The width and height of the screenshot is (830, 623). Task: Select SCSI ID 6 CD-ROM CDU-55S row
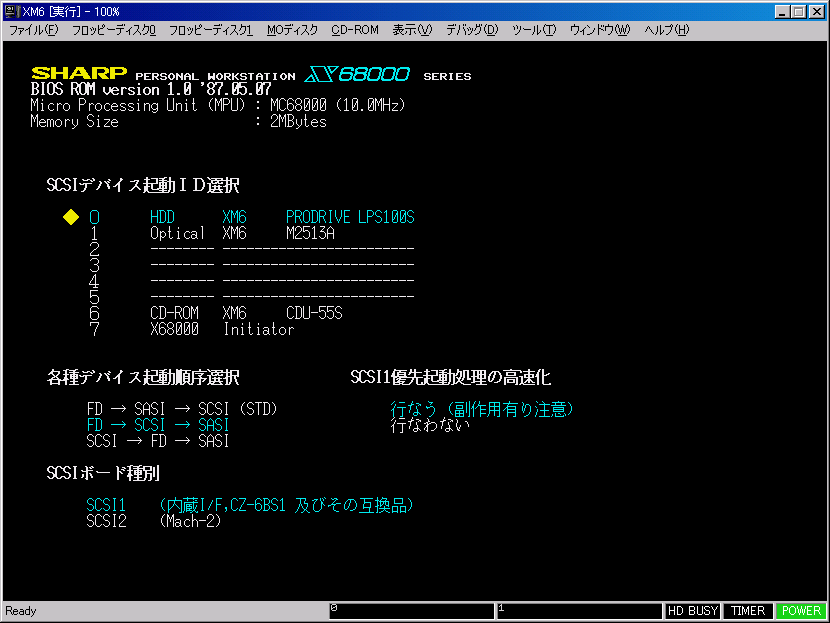216,313
